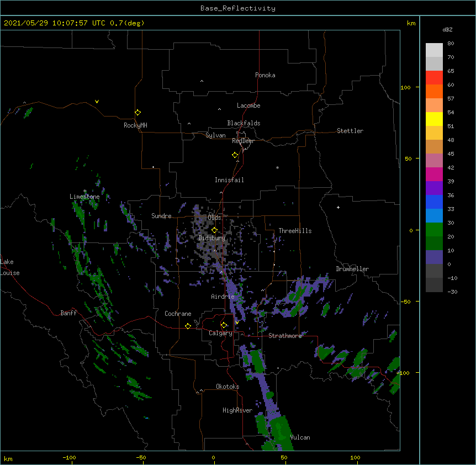
Task: Select the Limestone label
Action: coord(84,197)
